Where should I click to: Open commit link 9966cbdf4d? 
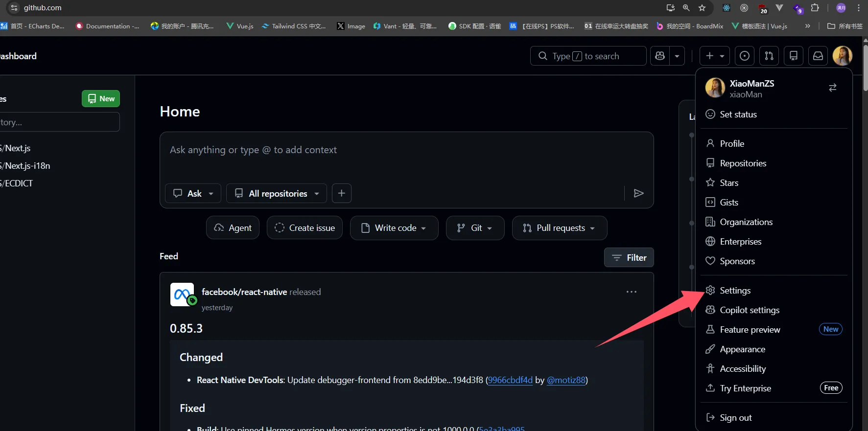pos(510,380)
